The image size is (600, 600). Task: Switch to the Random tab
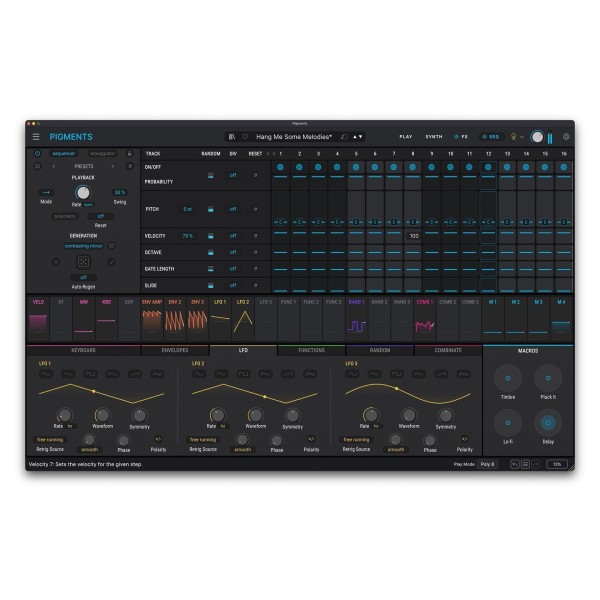380,350
